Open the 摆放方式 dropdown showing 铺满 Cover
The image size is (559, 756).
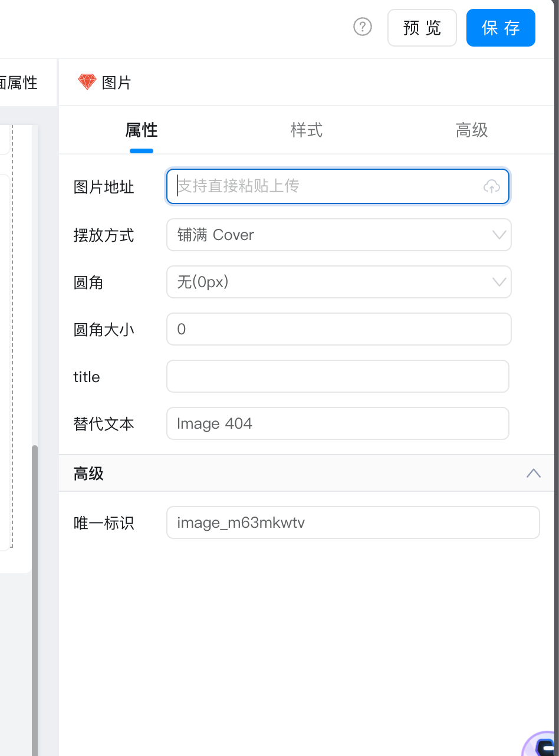[x=338, y=235]
